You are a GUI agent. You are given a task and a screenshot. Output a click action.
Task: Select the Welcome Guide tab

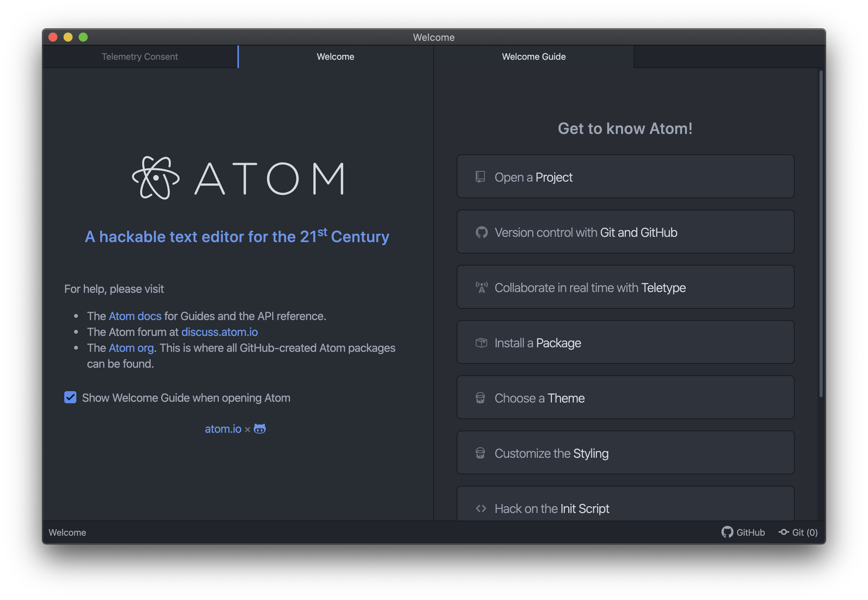533,57
